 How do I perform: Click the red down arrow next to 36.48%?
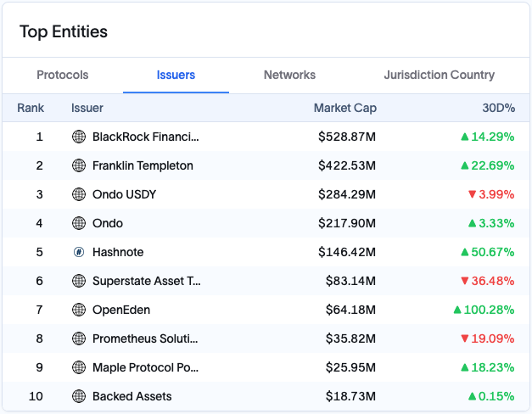pyautogui.click(x=465, y=281)
